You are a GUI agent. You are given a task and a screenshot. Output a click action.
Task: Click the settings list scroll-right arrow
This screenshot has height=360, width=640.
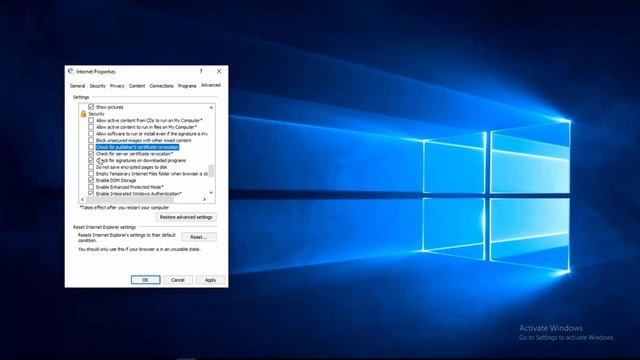click(204, 200)
